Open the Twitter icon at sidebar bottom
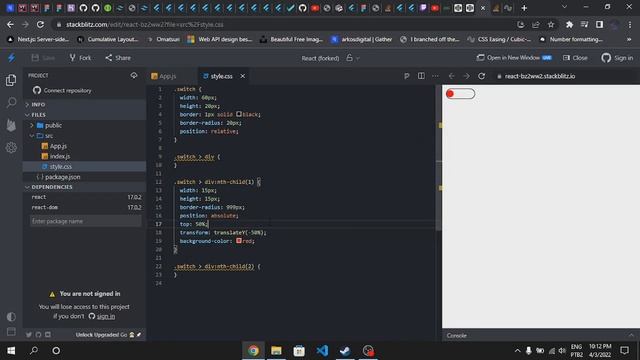The height and width of the screenshot is (360, 640). pos(29,335)
